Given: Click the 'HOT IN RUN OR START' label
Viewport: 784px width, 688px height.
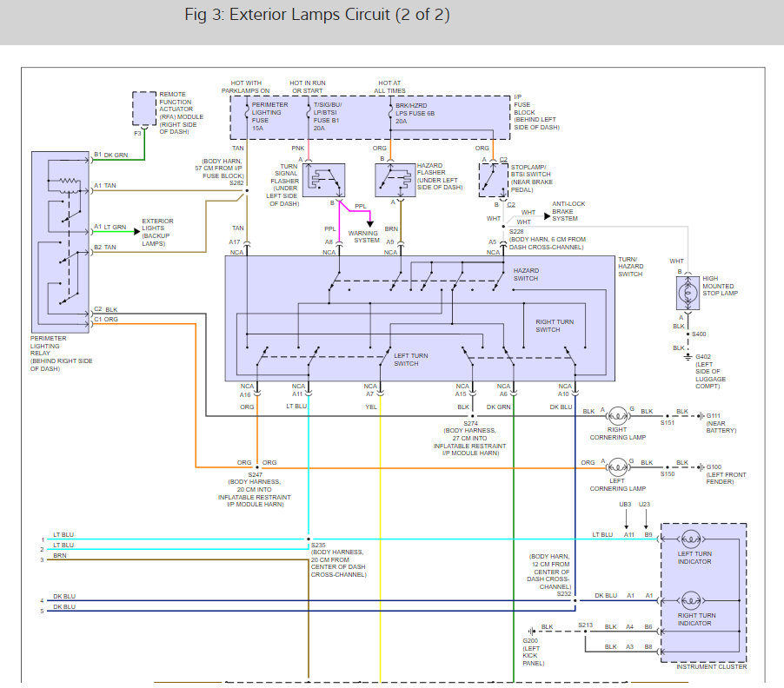Looking at the screenshot, I should [x=308, y=87].
